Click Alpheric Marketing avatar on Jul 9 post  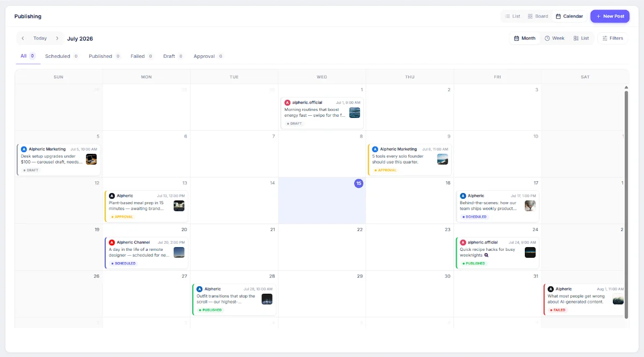pos(375,149)
